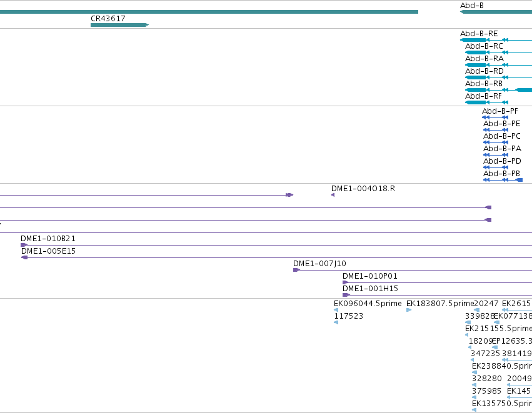Select the DME1-007J10 clone feature
Viewport: 532px width, 413px height.
[x=413, y=271]
